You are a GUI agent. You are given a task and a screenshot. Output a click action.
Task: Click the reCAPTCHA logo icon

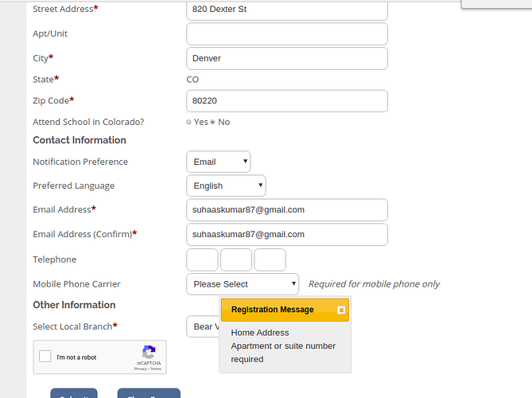tap(148, 353)
